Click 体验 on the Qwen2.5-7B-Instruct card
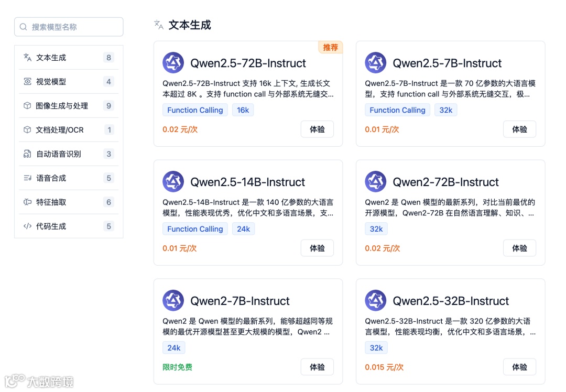566x392 pixels. (x=520, y=129)
